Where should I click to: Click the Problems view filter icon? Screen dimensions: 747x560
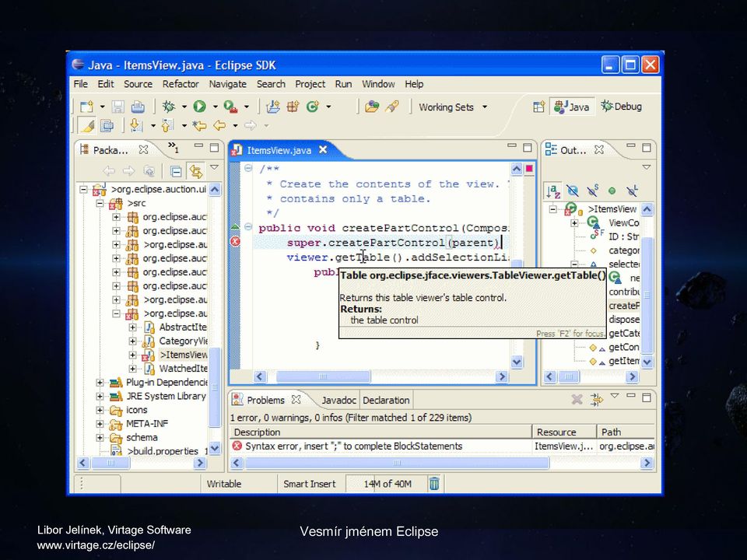pos(597,399)
